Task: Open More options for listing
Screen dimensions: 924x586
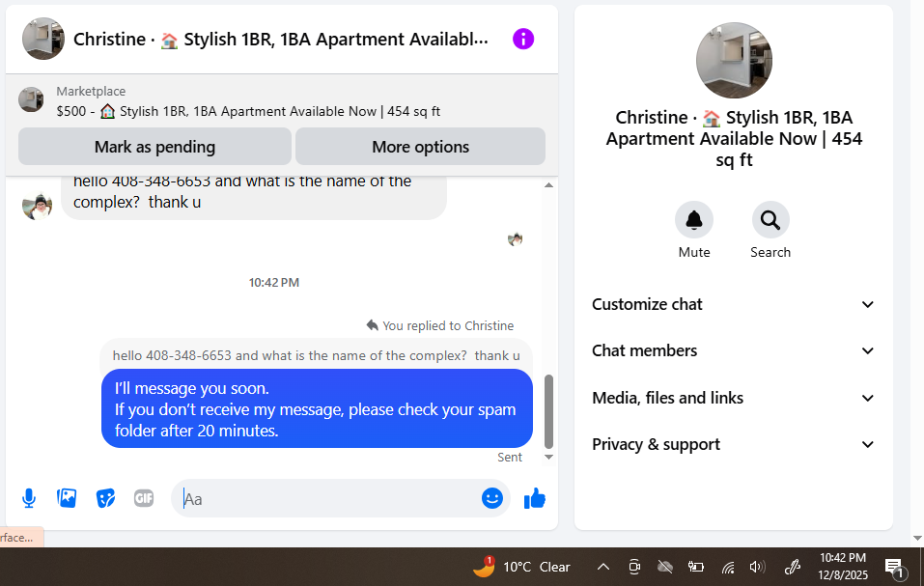Action: (x=420, y=147)
